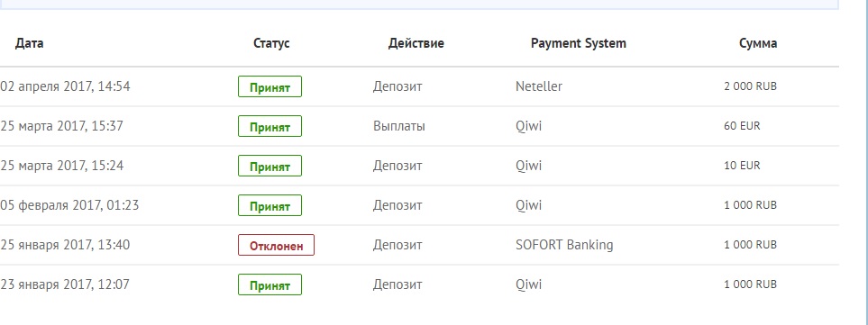Click Принят badge for 25 марта 15:24
This screenshot has width=868, height=325.
(x=270, y=166)
